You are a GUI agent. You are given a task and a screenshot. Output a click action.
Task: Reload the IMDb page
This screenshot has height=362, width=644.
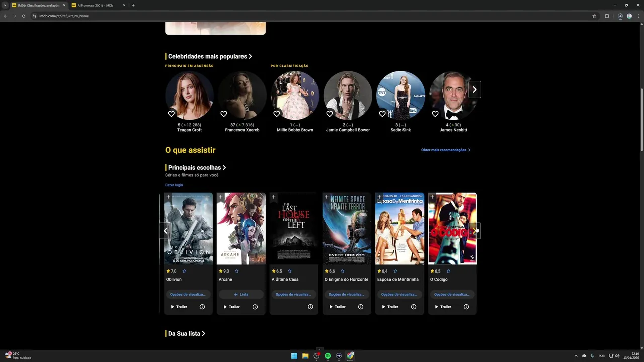tap(23, 16)
